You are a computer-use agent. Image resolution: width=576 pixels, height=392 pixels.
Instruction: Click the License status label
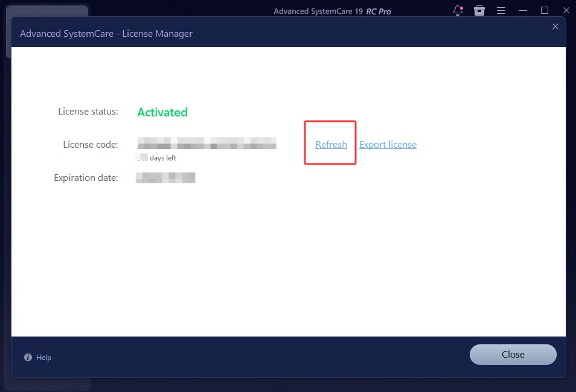88,112
